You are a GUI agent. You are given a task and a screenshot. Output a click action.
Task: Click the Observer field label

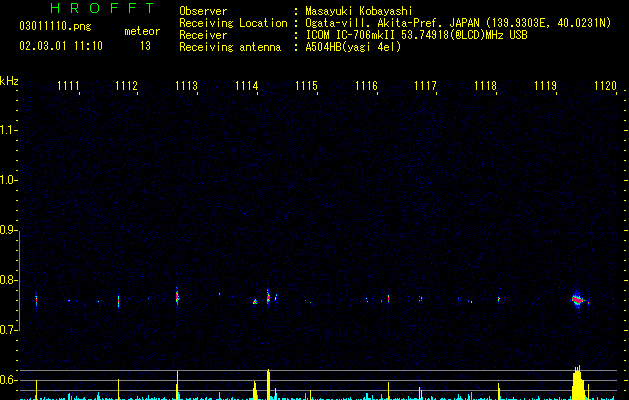(x=203, y=11)
